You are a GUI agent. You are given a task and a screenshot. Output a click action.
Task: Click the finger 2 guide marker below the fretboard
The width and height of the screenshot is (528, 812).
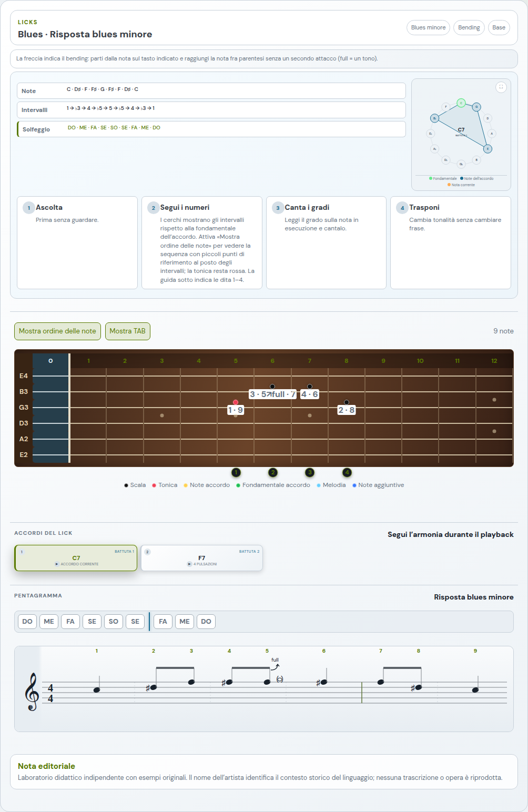273,473
